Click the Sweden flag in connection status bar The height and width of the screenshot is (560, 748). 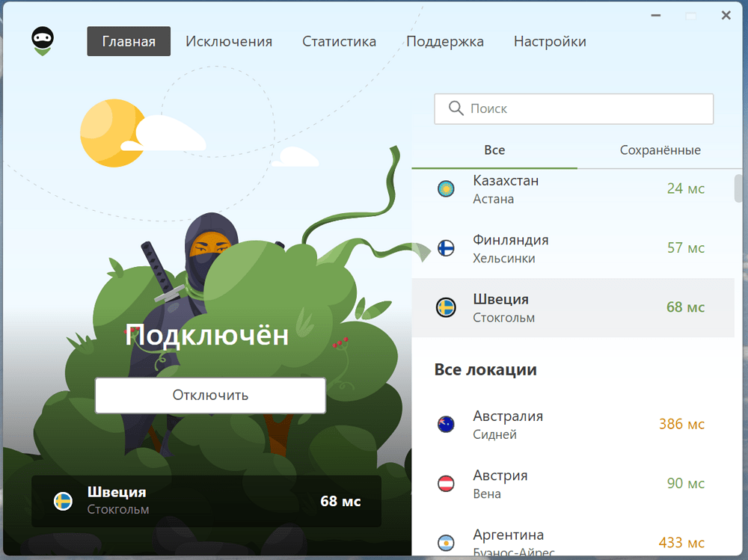(61, 502)
